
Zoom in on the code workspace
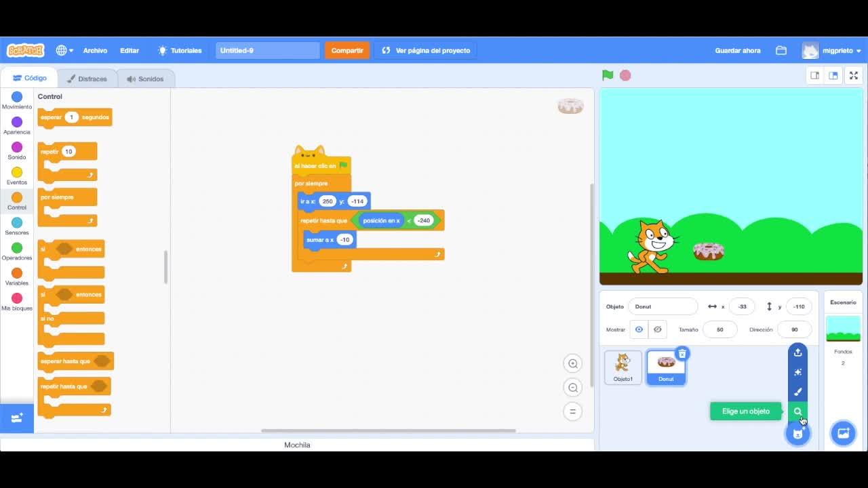click(x=573, y=364)
